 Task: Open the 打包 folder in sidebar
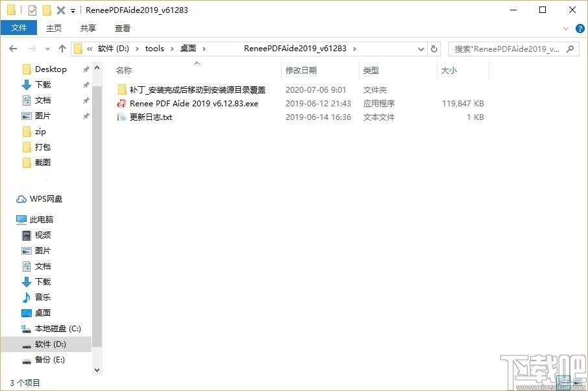click(43, 147)
